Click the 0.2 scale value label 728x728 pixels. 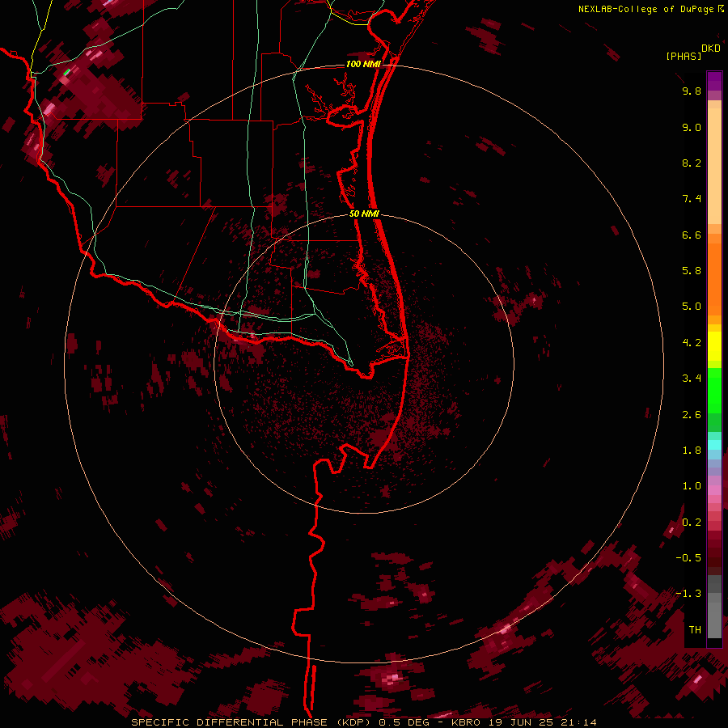click(692, 522)
